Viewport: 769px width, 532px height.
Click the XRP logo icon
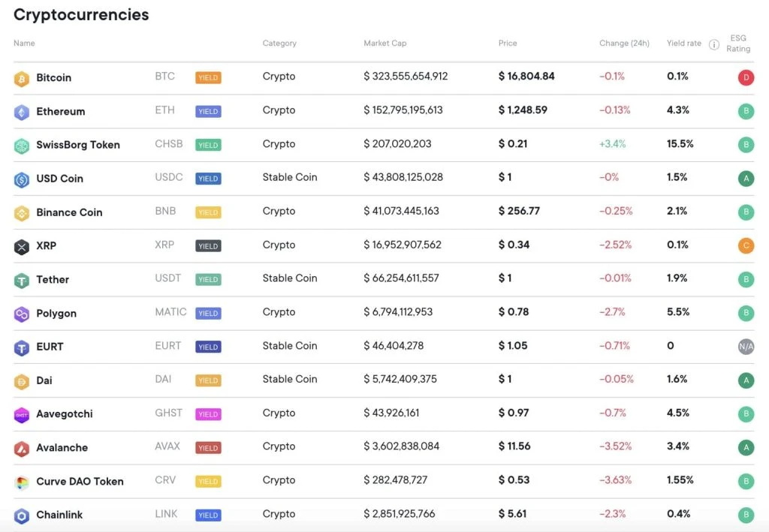tap(23, 246)
